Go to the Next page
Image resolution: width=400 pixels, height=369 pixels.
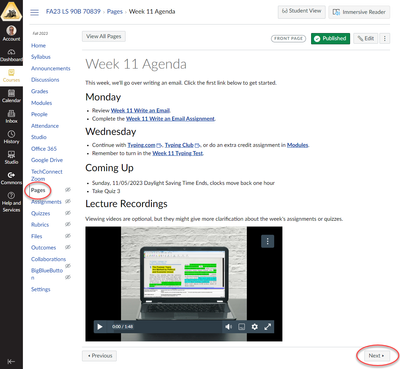click(376, 356)
